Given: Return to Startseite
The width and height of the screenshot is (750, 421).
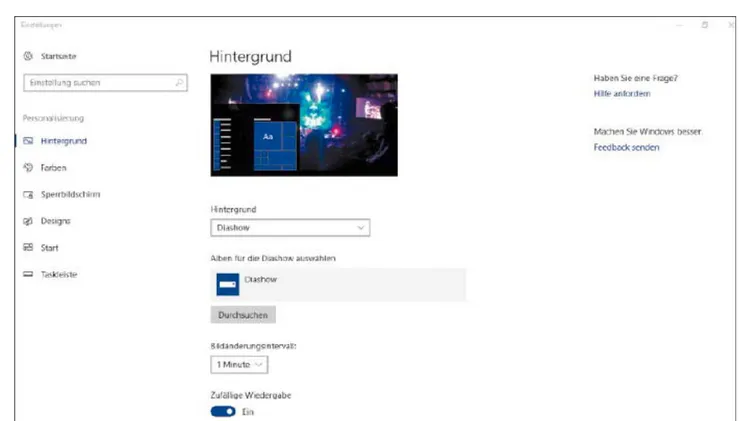Looking at the screenshot, I should click(58, 56).
